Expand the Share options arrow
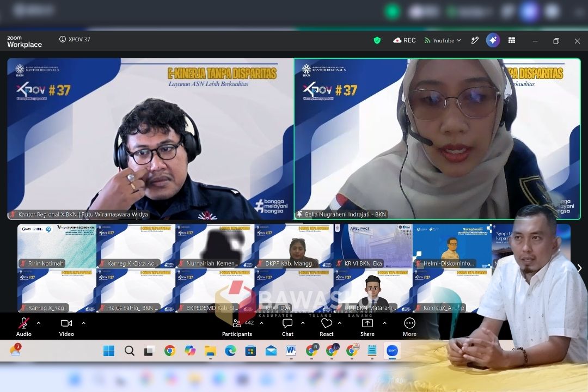The width and height of the screenshot is (588, 392). [x=384, y=323]
